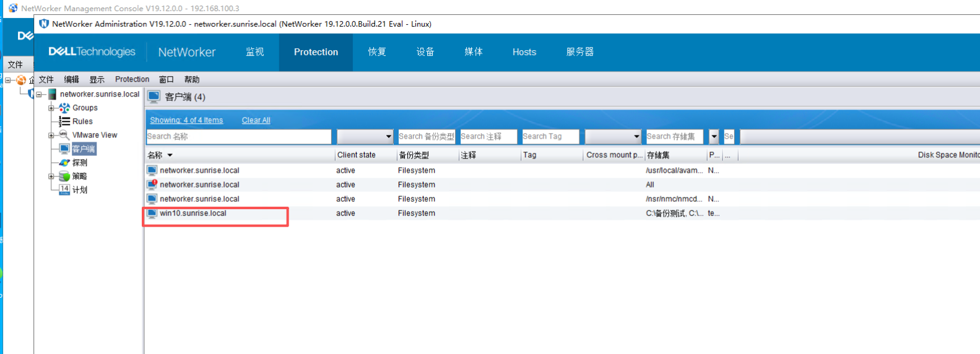Click the Clear All link
The width and height of the screenshot is (980, 354).
(x=256, y=120)
